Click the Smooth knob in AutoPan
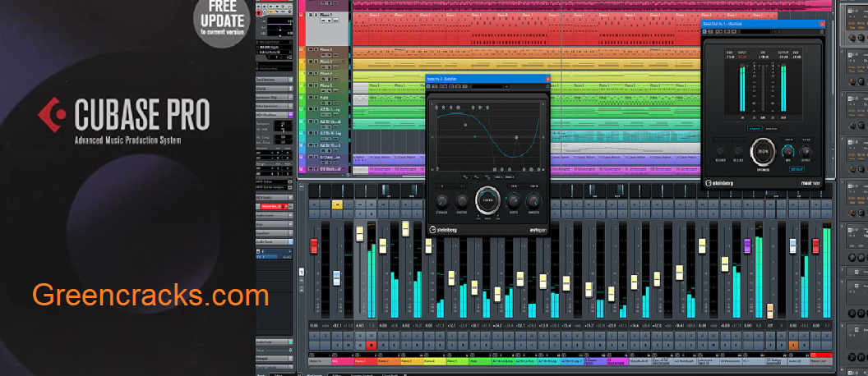868x376 pixels. [x=533, y=200]
